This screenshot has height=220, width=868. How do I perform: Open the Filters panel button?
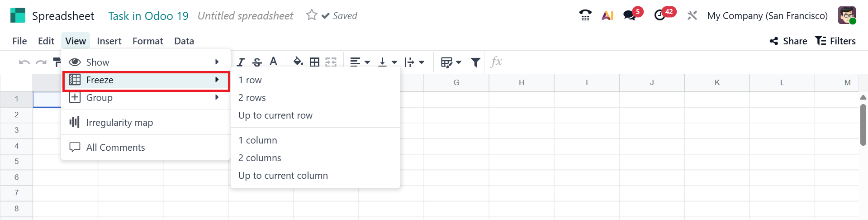(x=835, y=41)
